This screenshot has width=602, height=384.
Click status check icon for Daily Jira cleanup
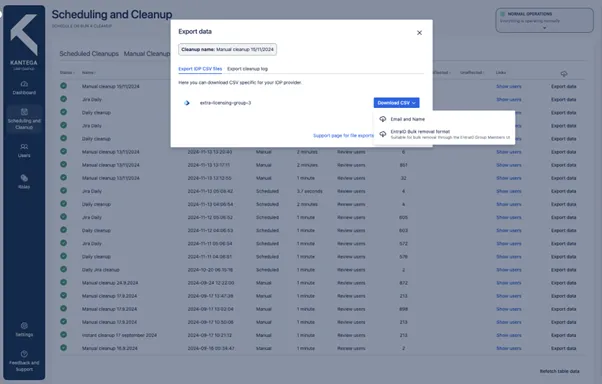[63, 269]
